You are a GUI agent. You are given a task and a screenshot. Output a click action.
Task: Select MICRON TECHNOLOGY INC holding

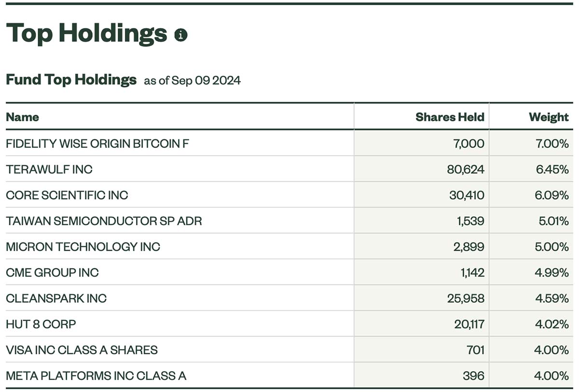[x=83, y=247]
